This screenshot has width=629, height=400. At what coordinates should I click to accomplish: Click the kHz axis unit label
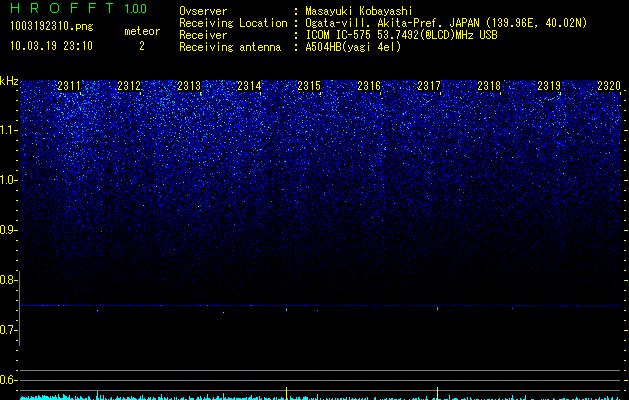9,81
